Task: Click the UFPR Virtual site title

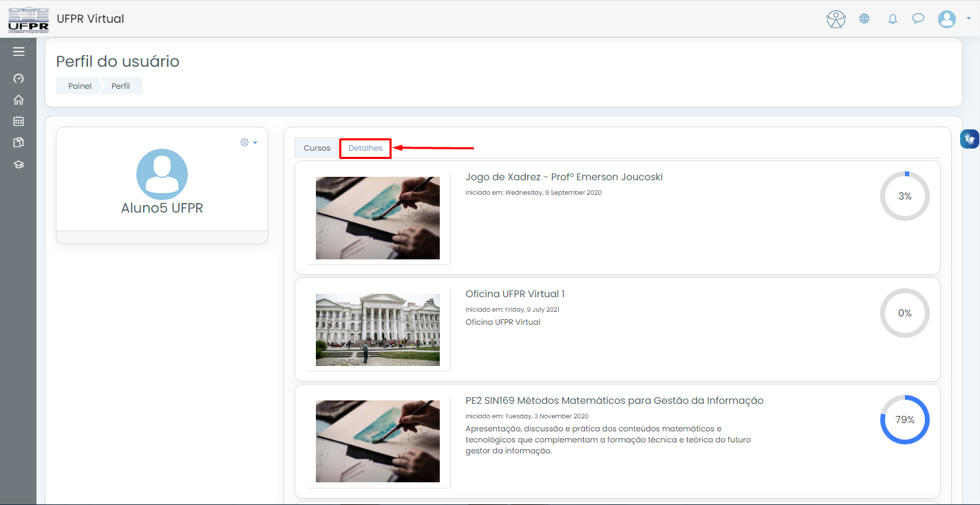Action: pyautogui.click(x=90, y=19)
